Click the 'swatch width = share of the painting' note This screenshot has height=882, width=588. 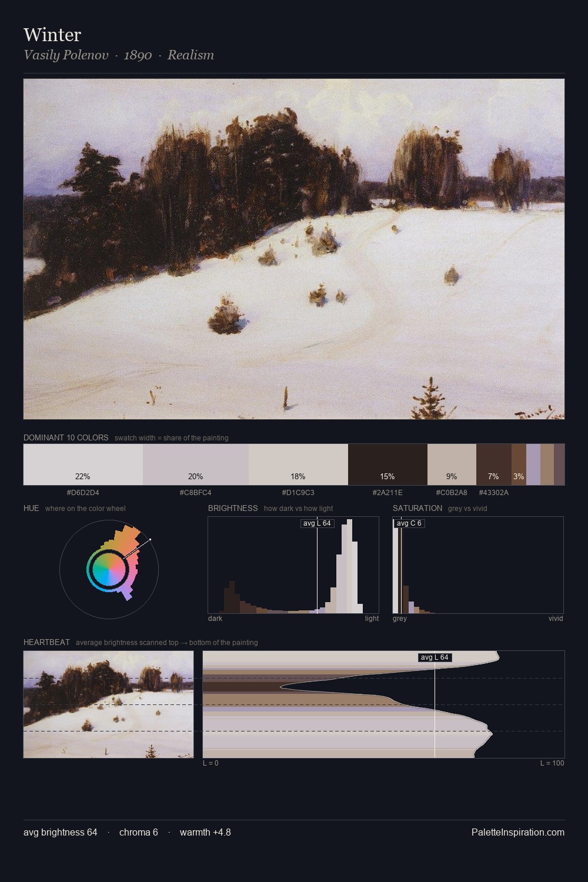click(x=172, y=438)
